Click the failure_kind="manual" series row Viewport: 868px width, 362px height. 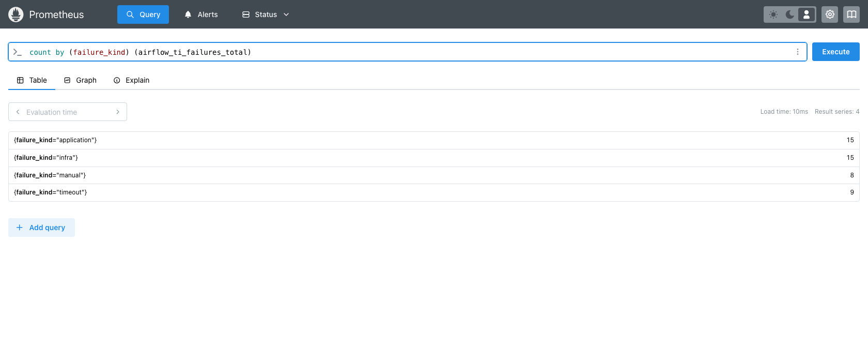coord(434,175)
